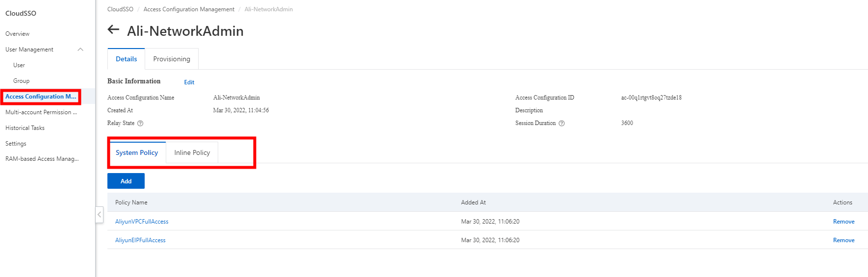868x277 pixels.
Task: Open Settings in the sidebar
Action: pyautogui.click(x=16, y=144)
